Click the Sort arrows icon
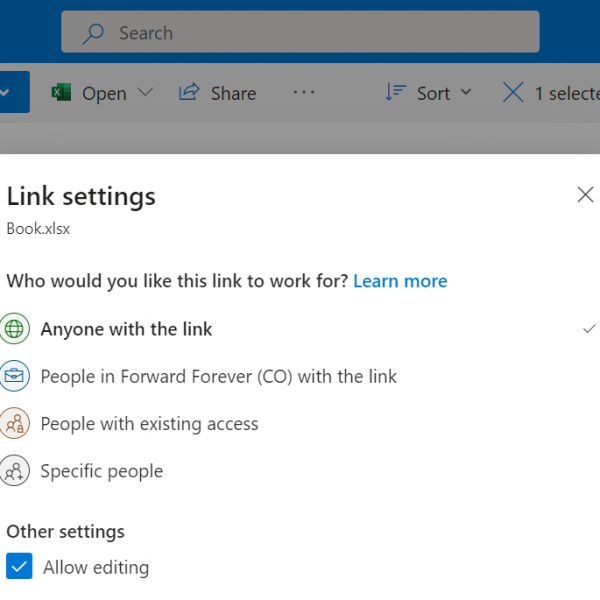The image size is (600, 600). (x=395, y=92)
